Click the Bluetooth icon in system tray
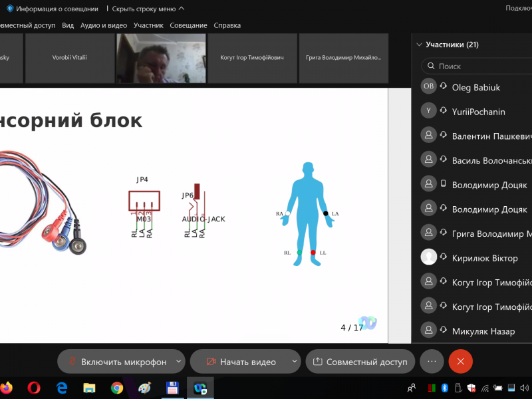Viewport: 532px width, 399px height. [446, 388]
